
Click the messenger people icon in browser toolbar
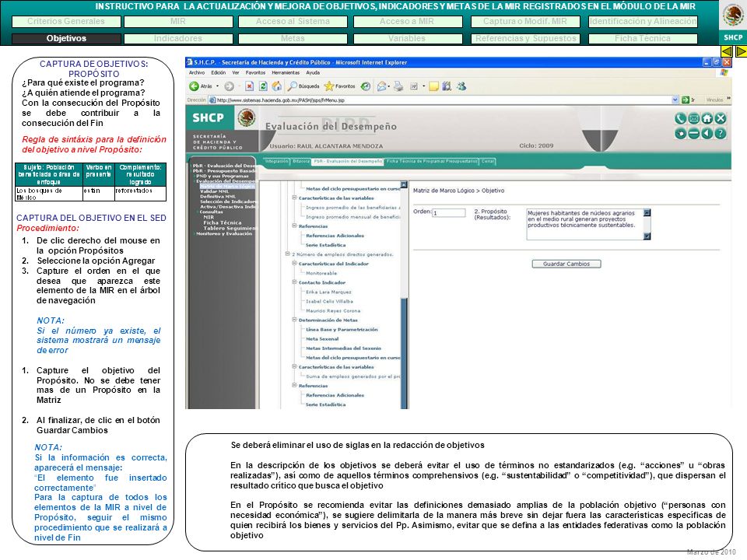pyautogui.click(x=461, y=86)
